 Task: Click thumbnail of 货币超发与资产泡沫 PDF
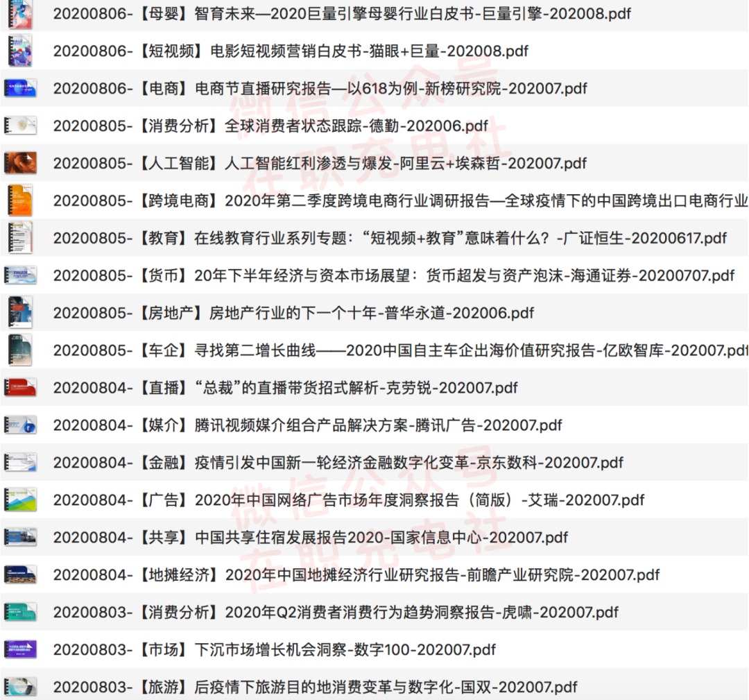[x=21, y=275]
